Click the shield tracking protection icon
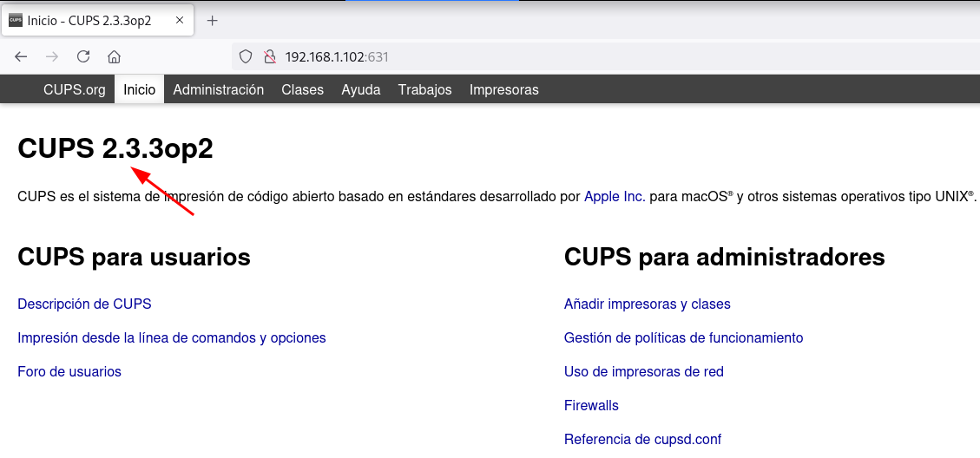The height and width of the screenshot is (458, 980). coord(246,56)
